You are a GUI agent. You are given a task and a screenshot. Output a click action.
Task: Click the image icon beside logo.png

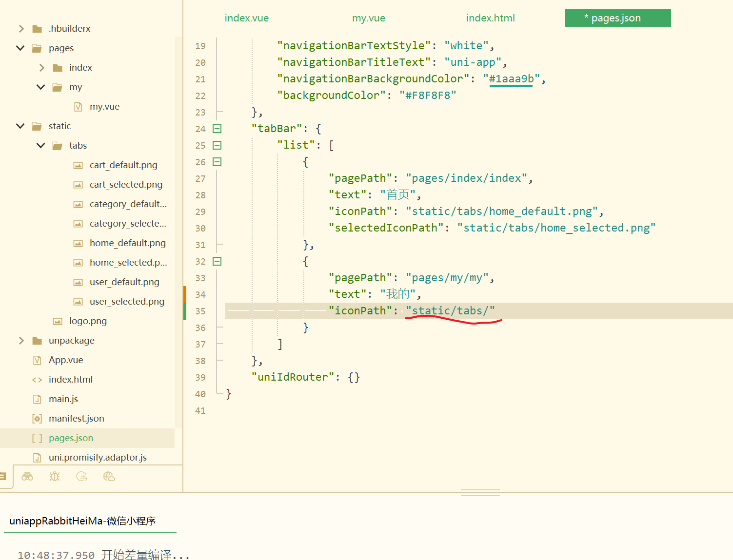[x=58, y=321]
